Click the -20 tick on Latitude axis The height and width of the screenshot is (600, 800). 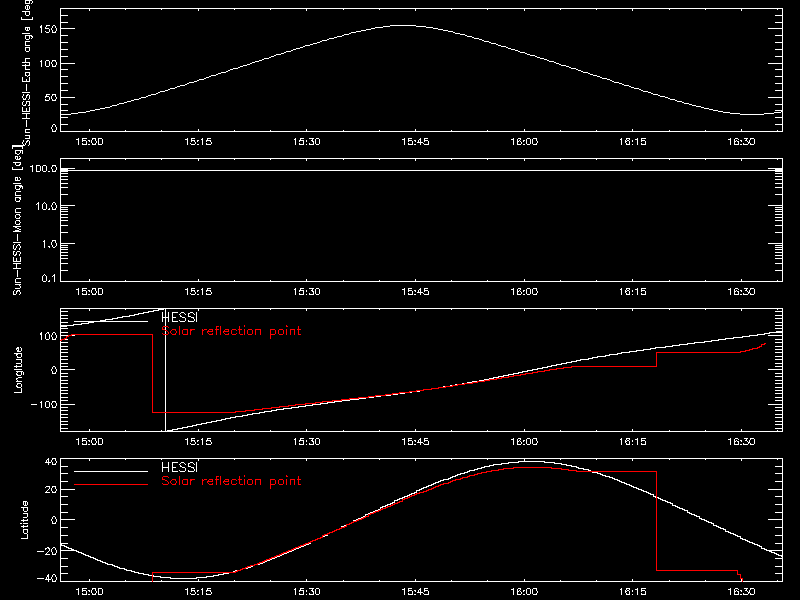pyautogui.click(x=47, y=551)
